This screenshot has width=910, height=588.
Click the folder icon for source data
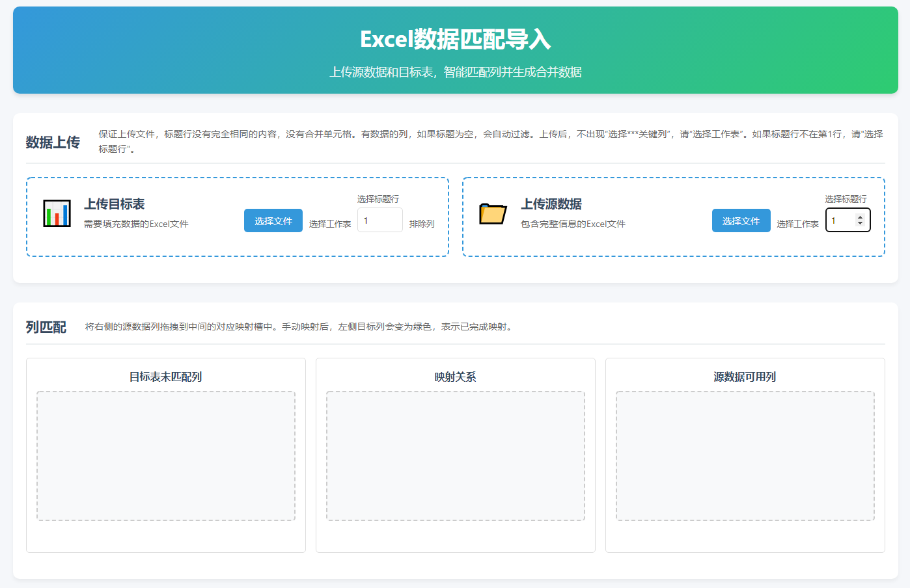493,213
